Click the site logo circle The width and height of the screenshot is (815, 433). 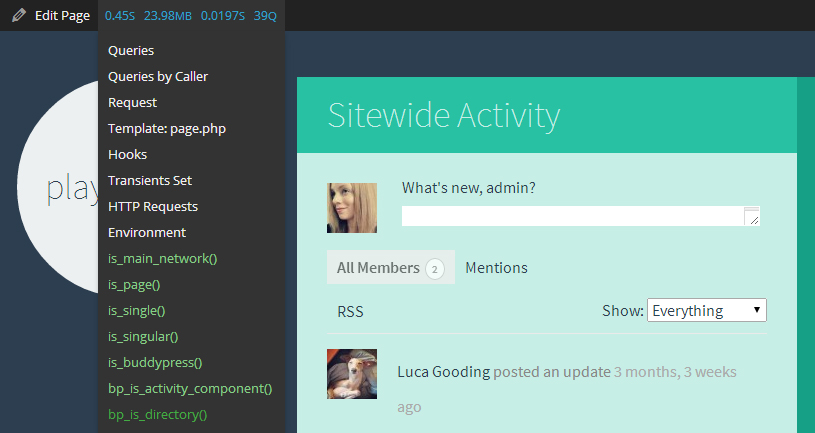[58, 187]
